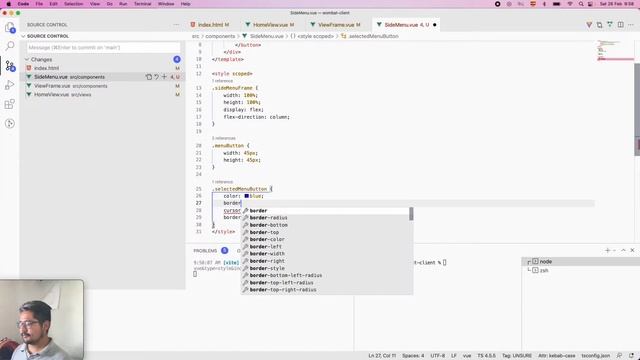This screenshot has height=360, width=640.
Task: Maximize the panel with the chevron up icon
Action: pos(623,250)
